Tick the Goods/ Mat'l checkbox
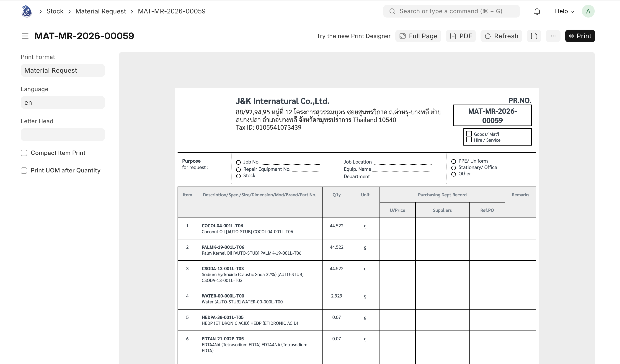Image resolution: width=620 pixels, height=364 pixels. [469, 134]
